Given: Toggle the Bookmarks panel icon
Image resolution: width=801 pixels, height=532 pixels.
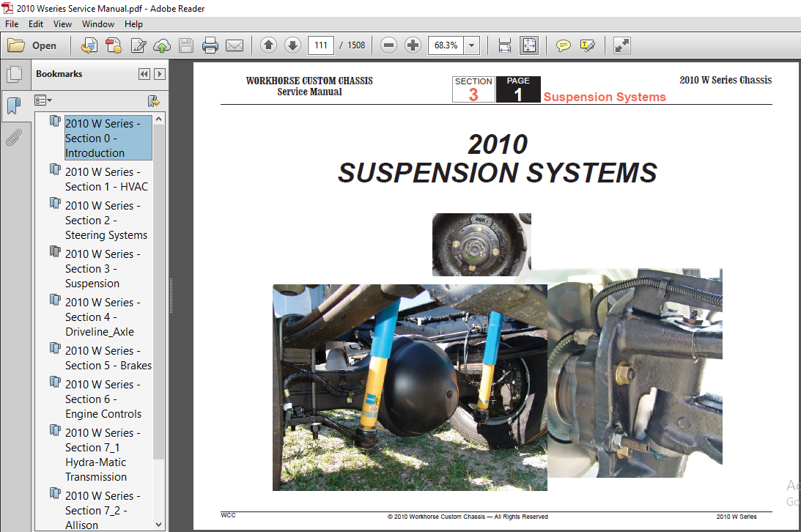Looking at the screenshot, I should [15, 106].
